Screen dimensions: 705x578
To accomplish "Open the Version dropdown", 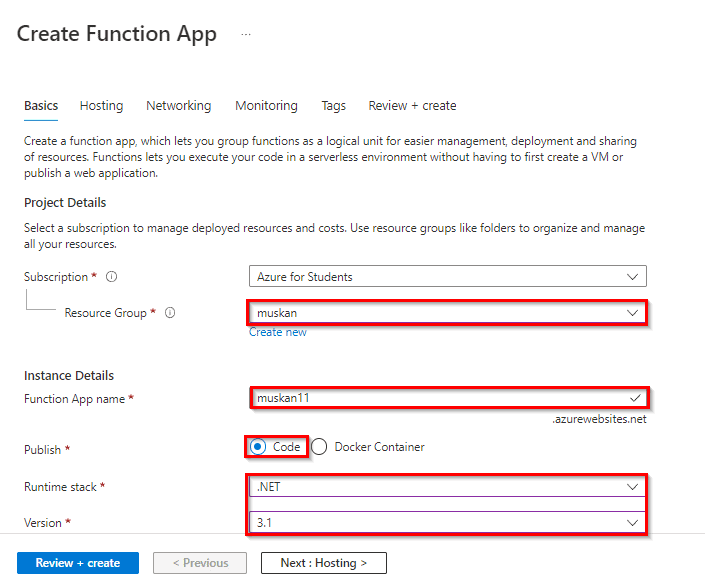I will coord(448,523).
